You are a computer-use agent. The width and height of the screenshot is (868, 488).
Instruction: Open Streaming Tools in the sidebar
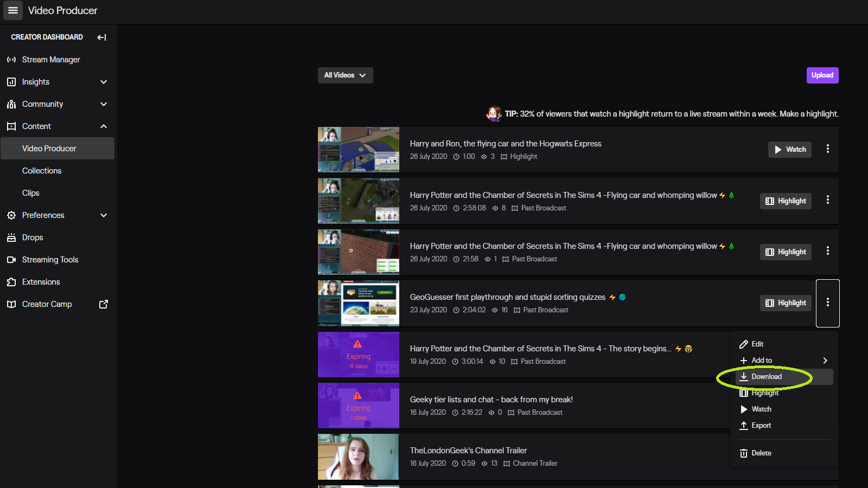tap(50, 260)
